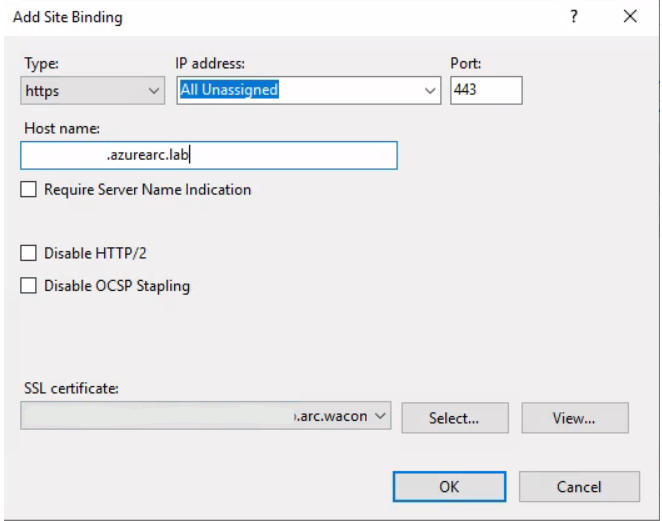Click the IP address dropdown arrow

[x=431, y=91]
